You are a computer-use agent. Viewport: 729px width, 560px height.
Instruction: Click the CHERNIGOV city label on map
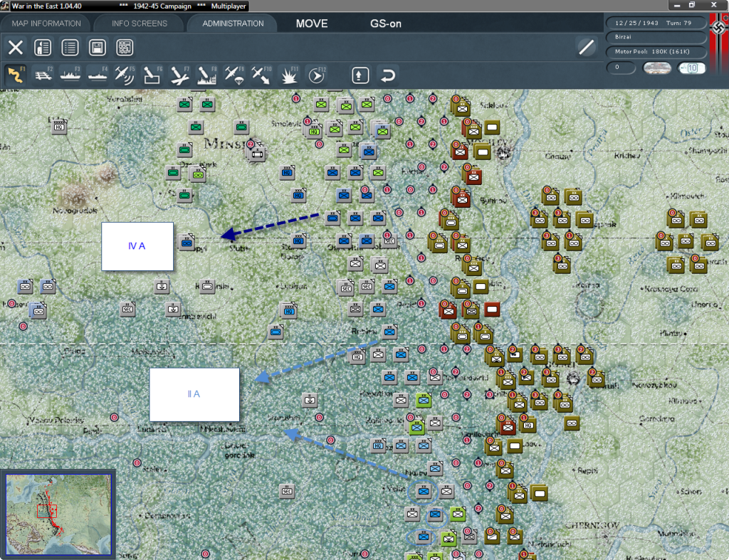pyautogui.click(x=593, y=525)
